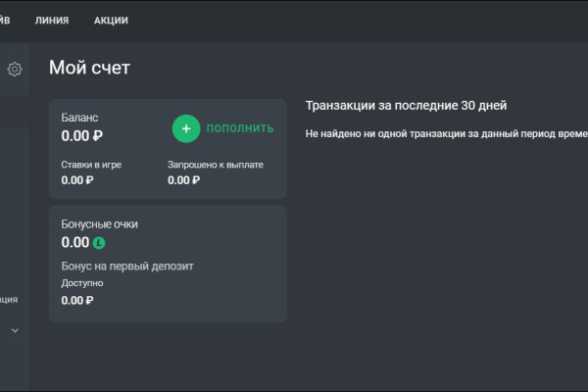The width and height of the screenshot is (588, 392).
Task: Open the account settings gear icon
Action: [15, 69]
